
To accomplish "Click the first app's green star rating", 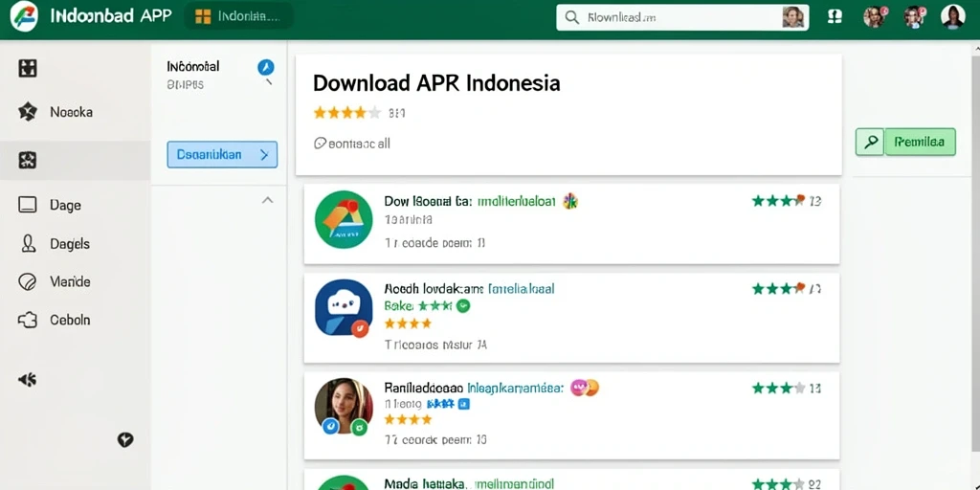I will [778, 201].
